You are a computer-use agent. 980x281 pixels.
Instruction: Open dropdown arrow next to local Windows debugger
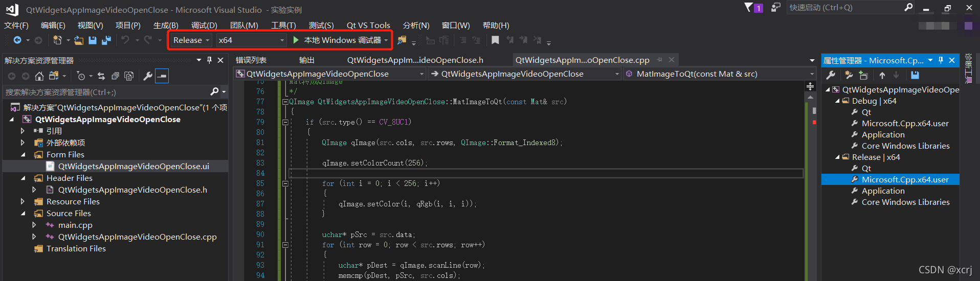click(x=386, y=40)
